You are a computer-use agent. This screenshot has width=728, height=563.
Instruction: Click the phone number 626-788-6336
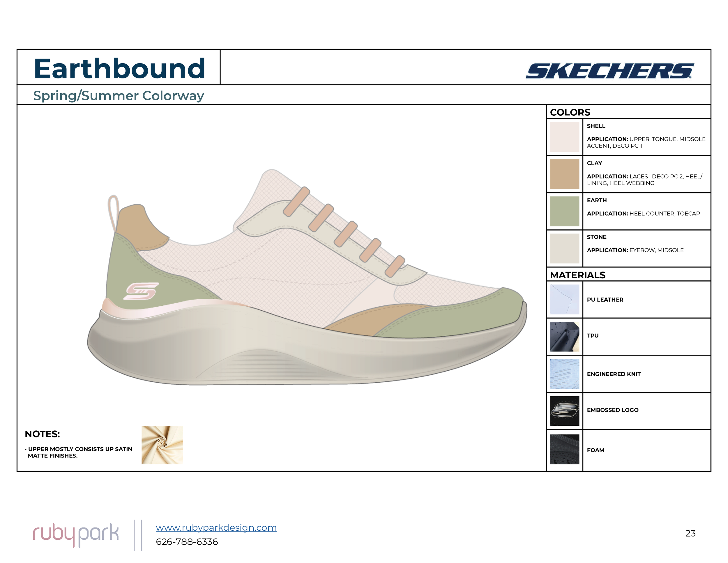[187, 542]
